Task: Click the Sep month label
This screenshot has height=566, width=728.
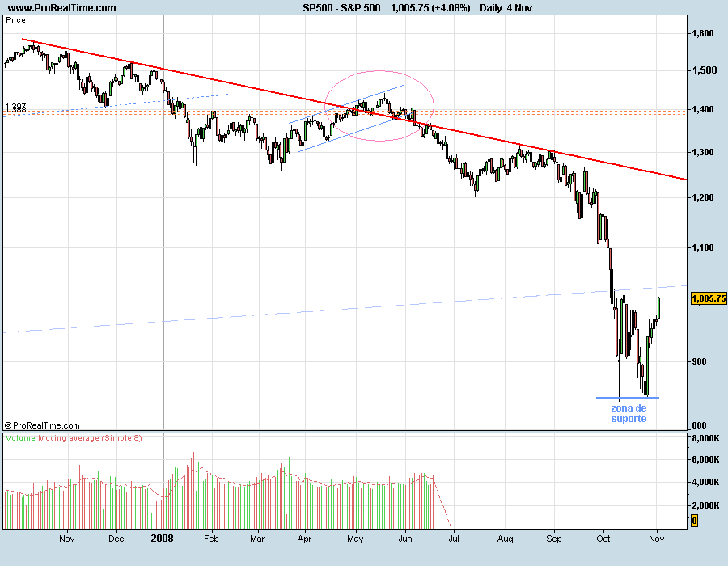Action: (554, 539)
